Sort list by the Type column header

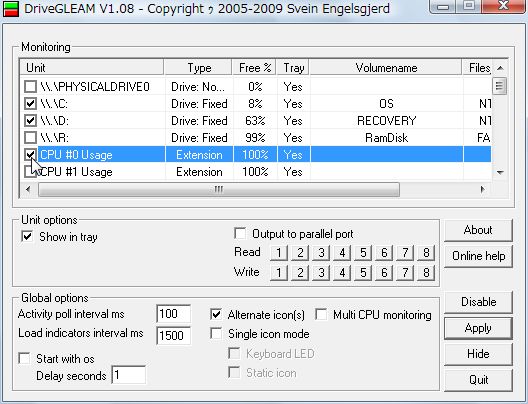(x=198, y=68)
